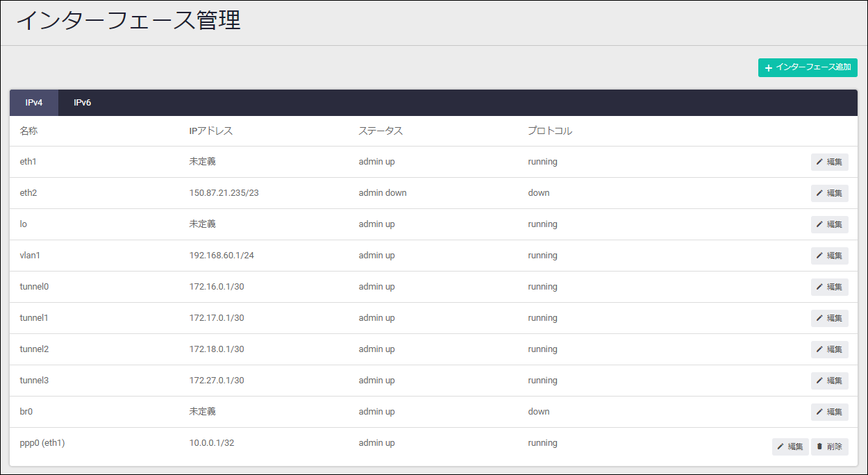The width and height of the screenshot is (868, 475).
Task: Switch to the IPv6 tab
Action: (83, 103)
